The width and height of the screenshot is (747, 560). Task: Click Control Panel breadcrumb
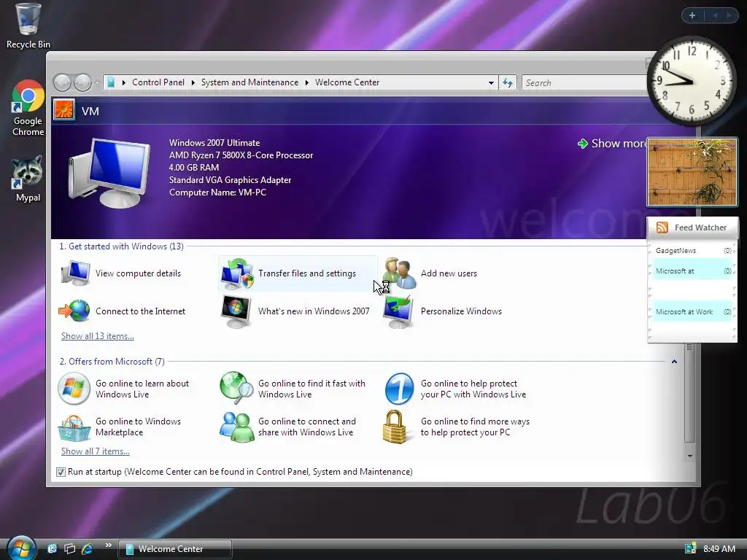(158, 82)
